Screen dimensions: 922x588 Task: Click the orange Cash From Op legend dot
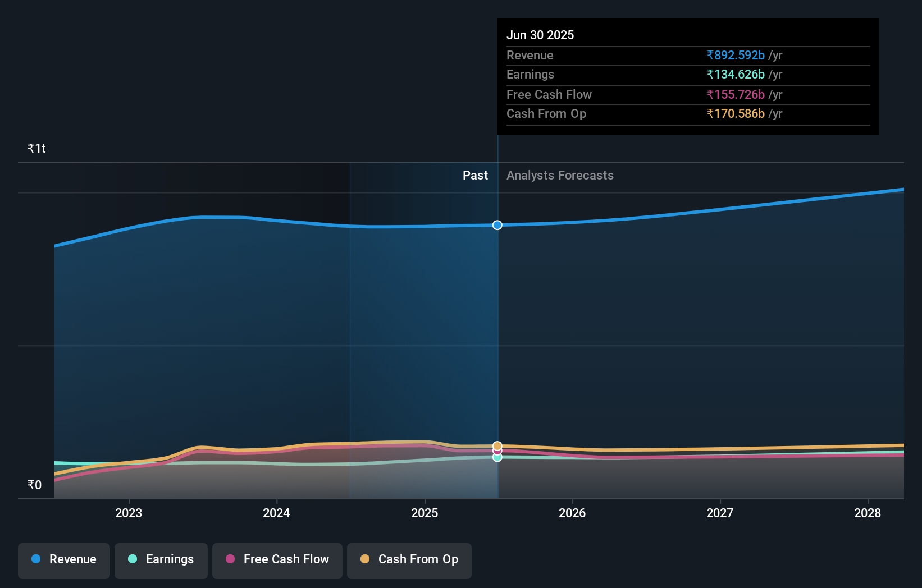point(365,559)
